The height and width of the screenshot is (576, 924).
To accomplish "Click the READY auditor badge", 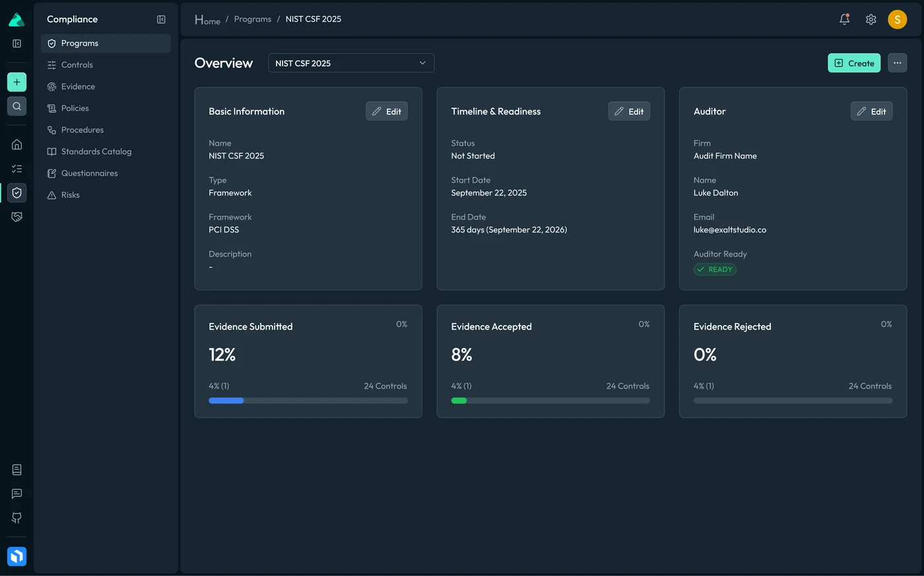I will [x=715, y=270].
